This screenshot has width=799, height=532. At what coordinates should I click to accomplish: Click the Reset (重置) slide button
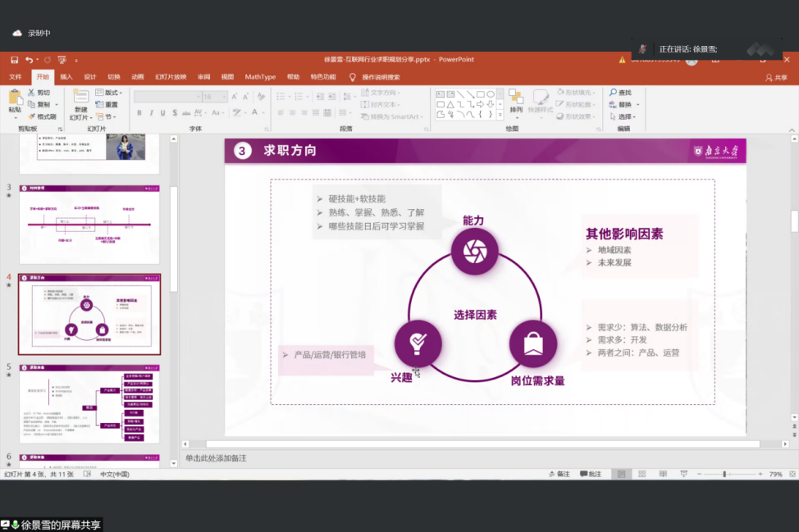(x=107, y=105)
